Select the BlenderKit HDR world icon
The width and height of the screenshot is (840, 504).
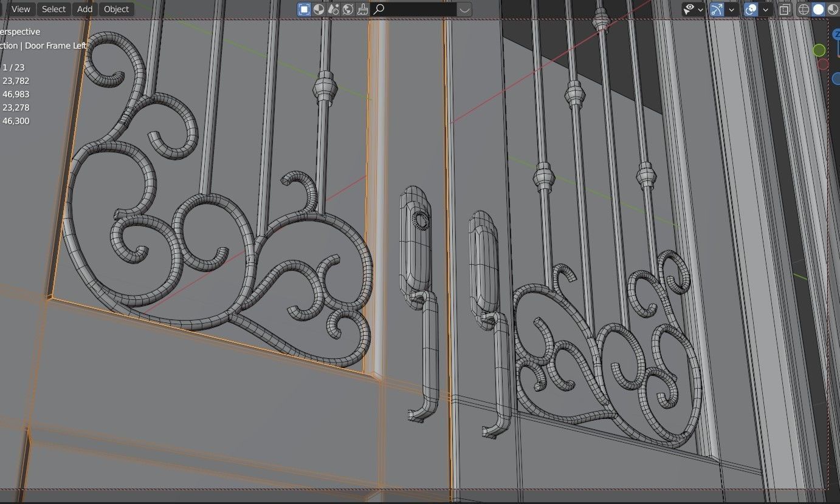coord(348,9)
